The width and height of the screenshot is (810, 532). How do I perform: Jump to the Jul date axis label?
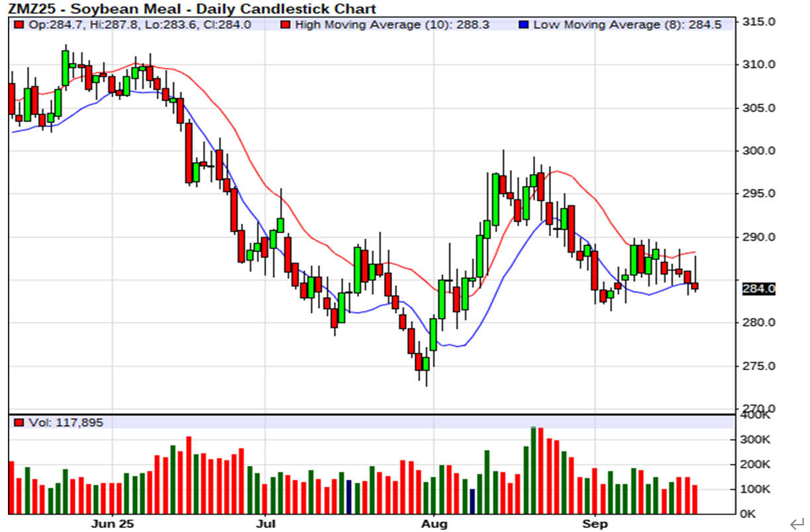click(266, 523)
